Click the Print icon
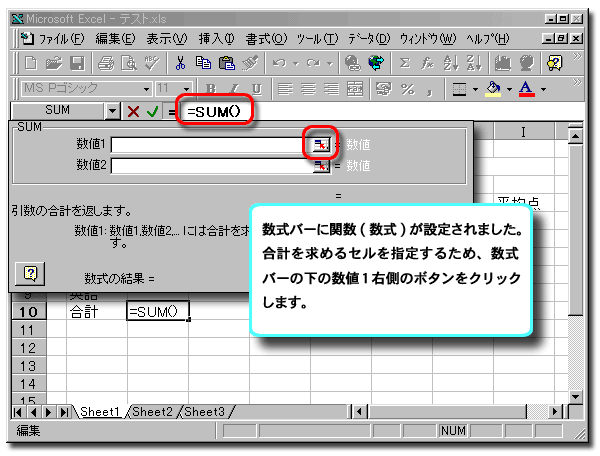The height and width of the screenshot is (456, 600). tap(106, 63)
